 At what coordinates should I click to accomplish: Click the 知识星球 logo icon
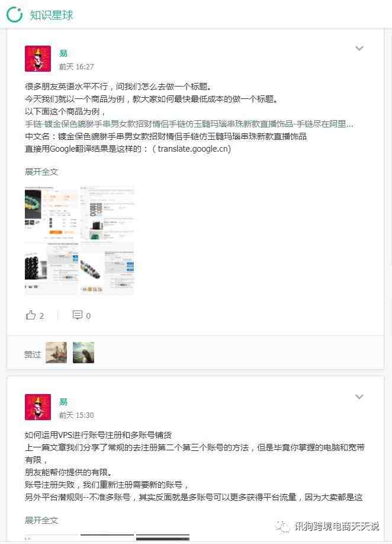point(15,15)
